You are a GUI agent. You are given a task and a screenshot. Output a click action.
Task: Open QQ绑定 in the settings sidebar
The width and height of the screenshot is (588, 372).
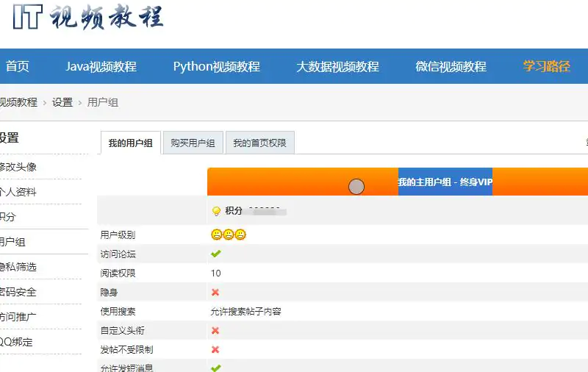[16, 342]
